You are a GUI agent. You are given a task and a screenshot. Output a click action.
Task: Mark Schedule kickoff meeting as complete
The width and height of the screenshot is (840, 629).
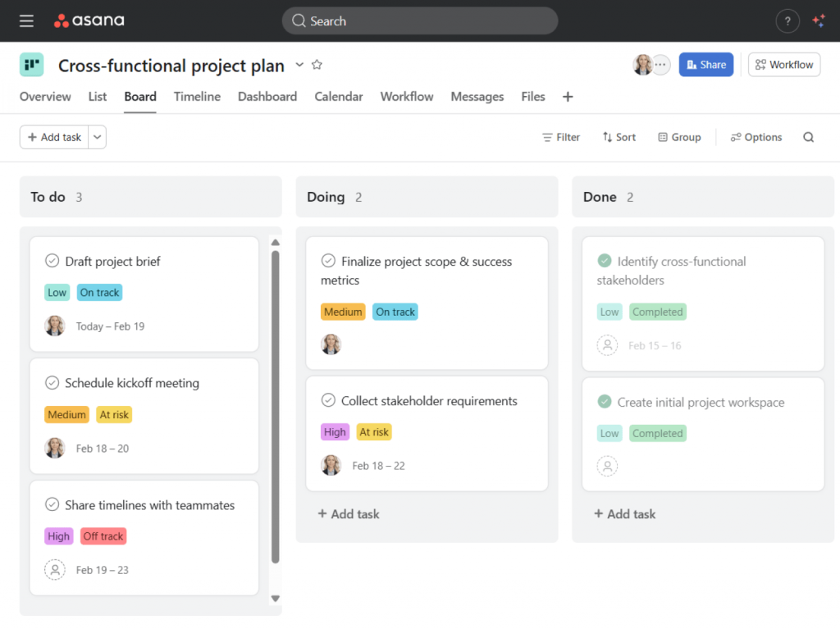click(x=52, y=383)
